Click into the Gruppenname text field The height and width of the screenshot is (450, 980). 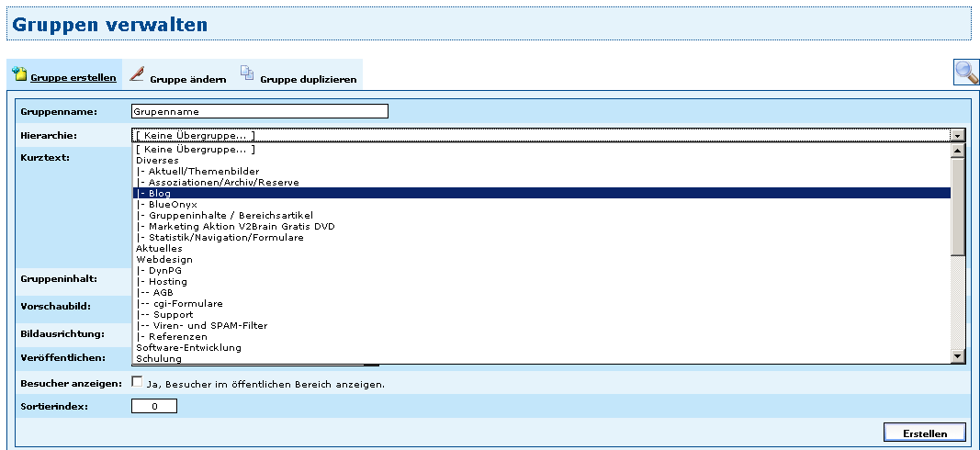[260, 111]
